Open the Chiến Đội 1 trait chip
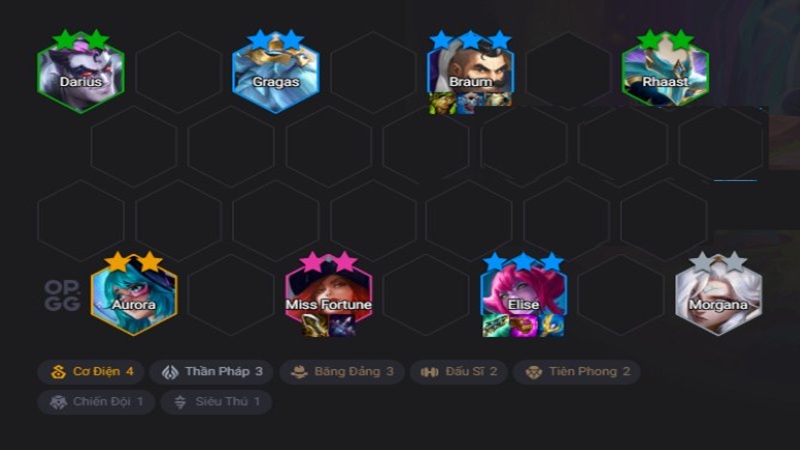800x450 pixels. (x=96, y=402)
